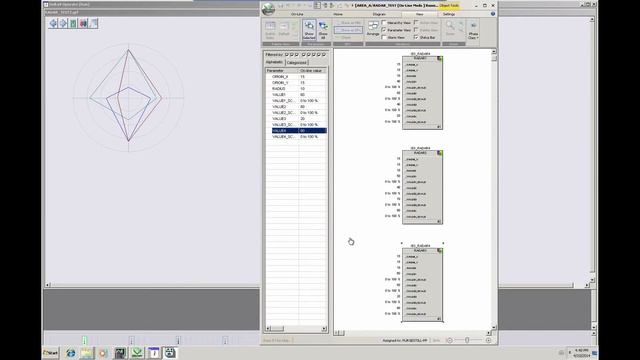Click the zoom in plus button in status bar

tap(488, 340)
